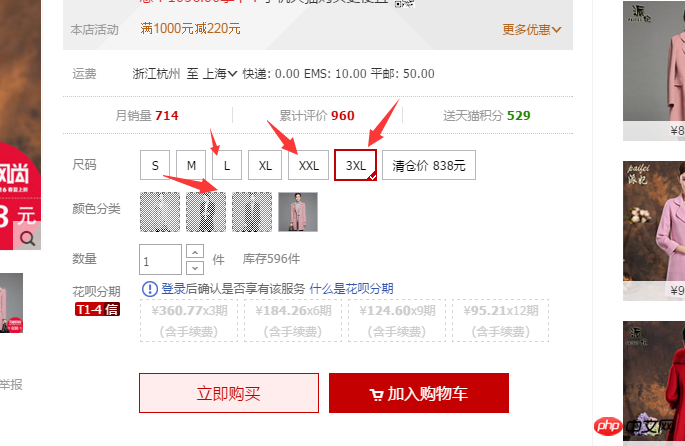Screen dimensions: 685x446
Task: Select the 清仓价 838元 option
Action: pos(429,165)
